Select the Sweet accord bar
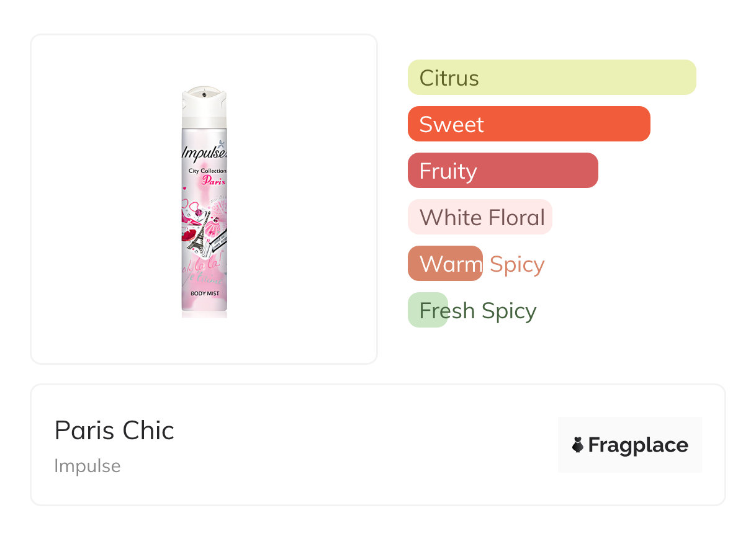The height and width of the screenshot is (536, 756). pyautogui.click(x=529, y=124)
